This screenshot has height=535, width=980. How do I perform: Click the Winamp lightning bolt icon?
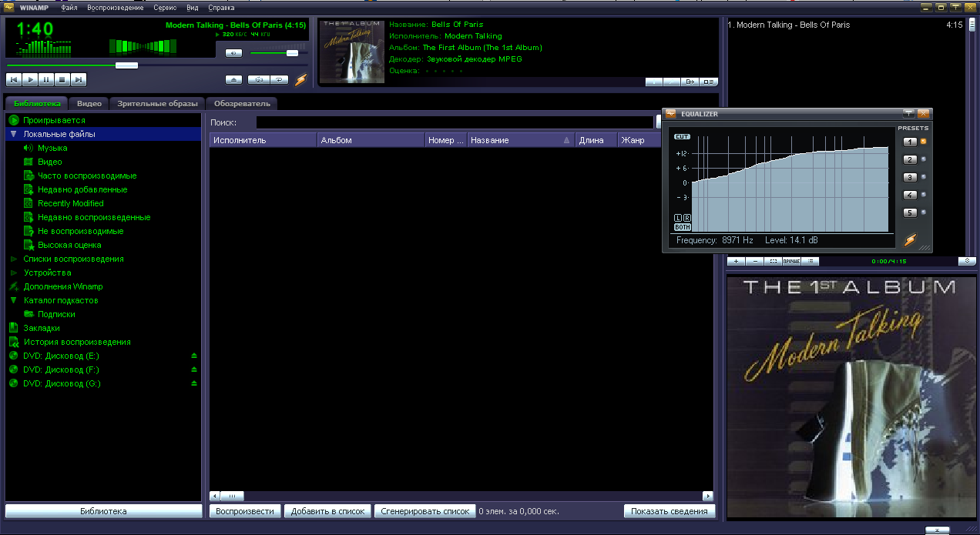point(300,79)
